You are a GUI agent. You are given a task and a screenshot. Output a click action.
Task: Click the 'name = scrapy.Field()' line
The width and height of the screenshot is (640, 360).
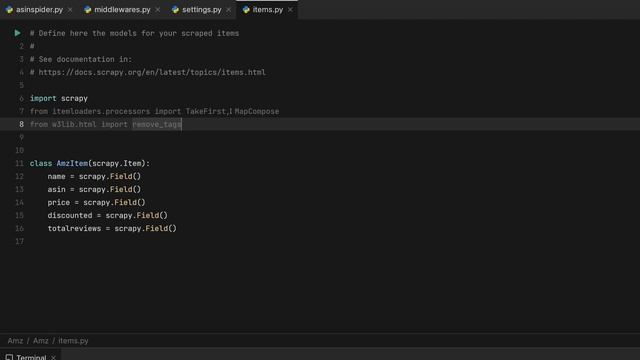coord(94,176)
